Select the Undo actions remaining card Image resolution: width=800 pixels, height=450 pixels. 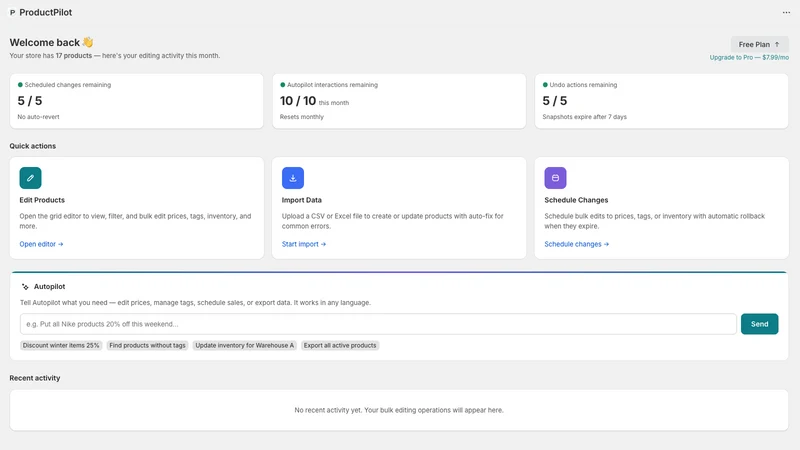coord(661,101)
